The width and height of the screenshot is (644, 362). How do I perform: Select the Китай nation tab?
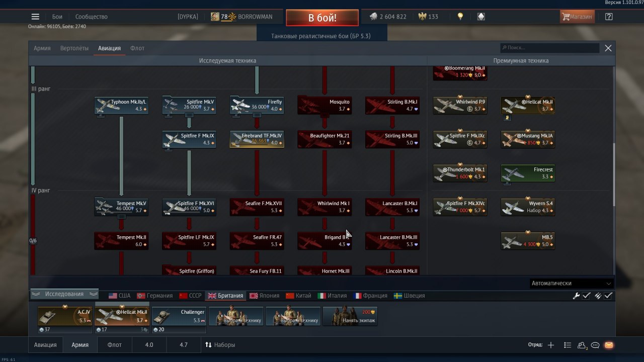point(298,296)
